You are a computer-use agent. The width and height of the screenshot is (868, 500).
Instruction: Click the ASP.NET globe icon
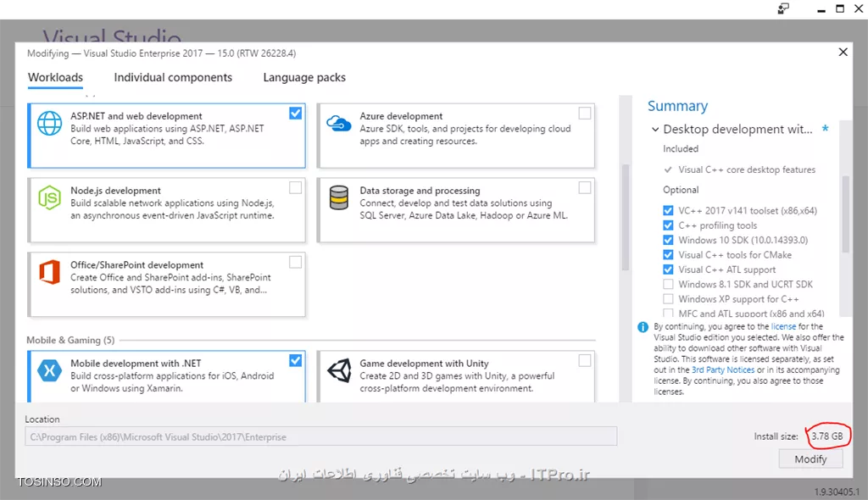[49, 123]
